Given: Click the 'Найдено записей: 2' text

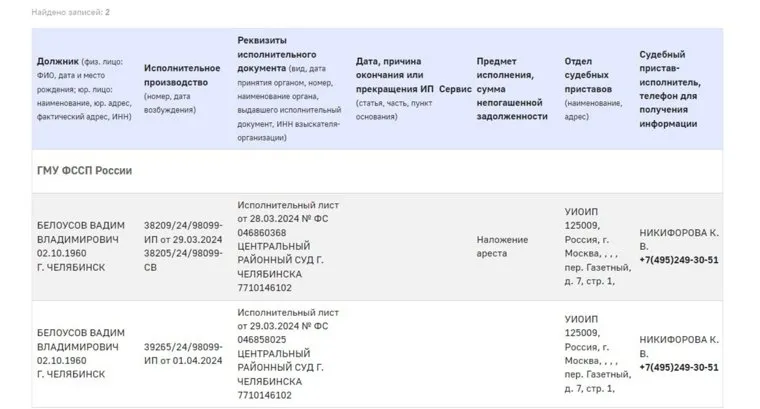Looking at the screenshot, I should pyautogui.click(x=71, y=12).
